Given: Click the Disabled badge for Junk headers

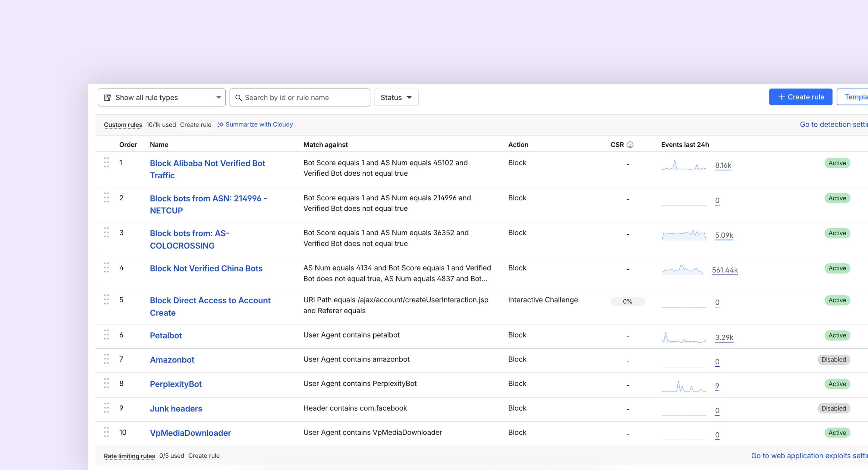Looking at the screenshot, I should pyautogui.click(x=834, y=408).
